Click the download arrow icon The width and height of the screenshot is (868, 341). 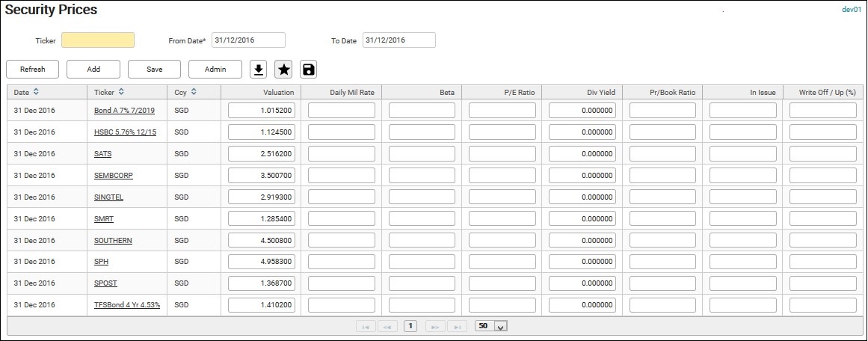258,70
